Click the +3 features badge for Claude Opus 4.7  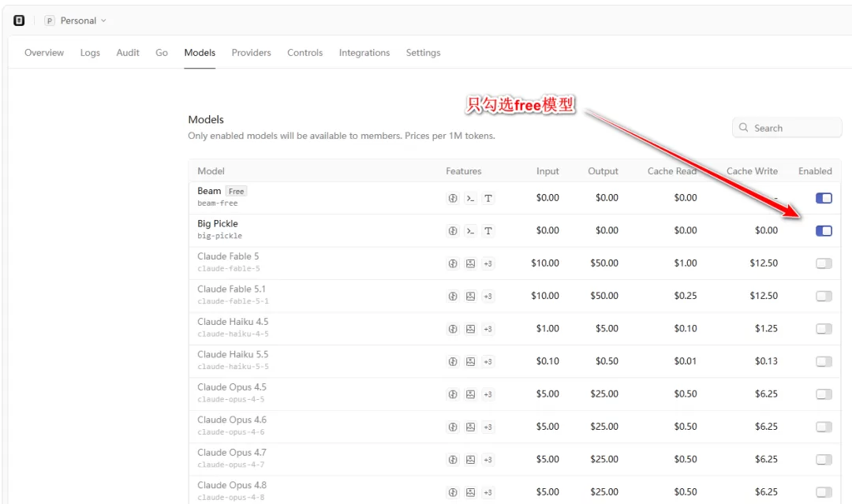(488, 460)
